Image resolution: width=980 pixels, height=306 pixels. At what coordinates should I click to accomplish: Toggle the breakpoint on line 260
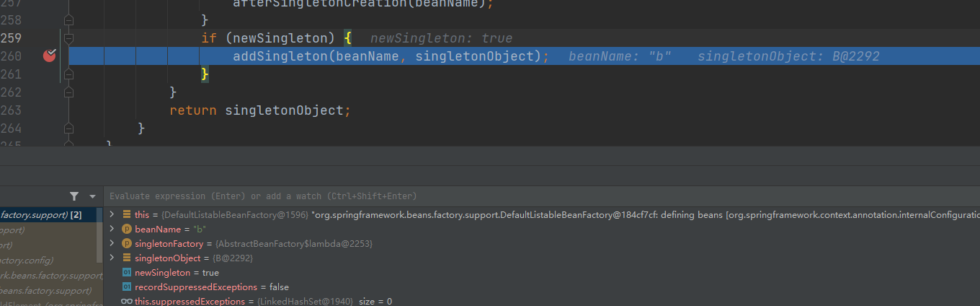(49, 56)
